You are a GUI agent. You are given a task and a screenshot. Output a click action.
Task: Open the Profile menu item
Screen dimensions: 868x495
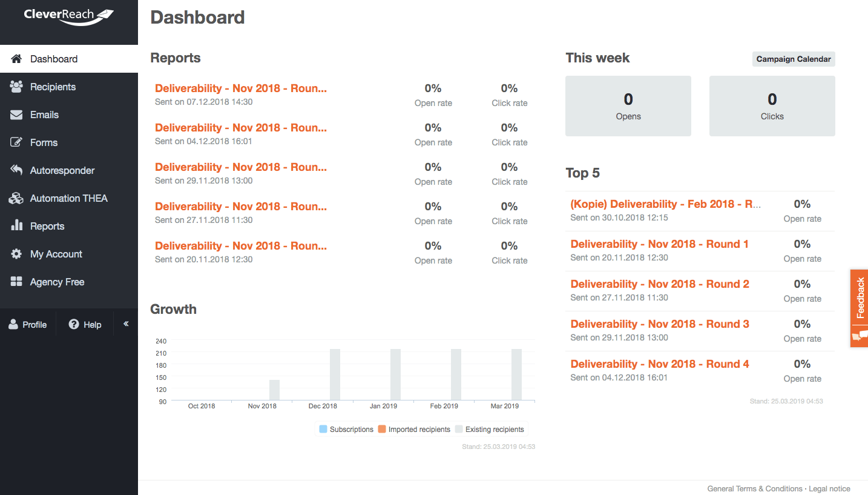click(x=28, y=324)
